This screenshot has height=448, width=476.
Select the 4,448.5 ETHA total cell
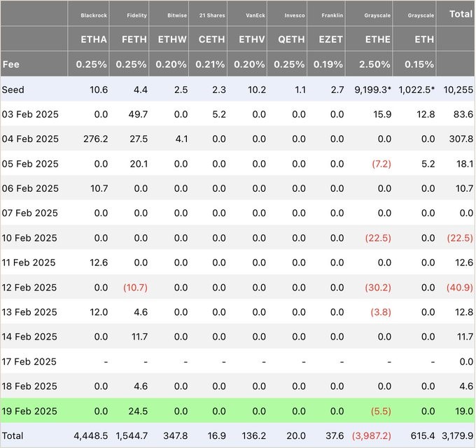[x=91, y=436]
